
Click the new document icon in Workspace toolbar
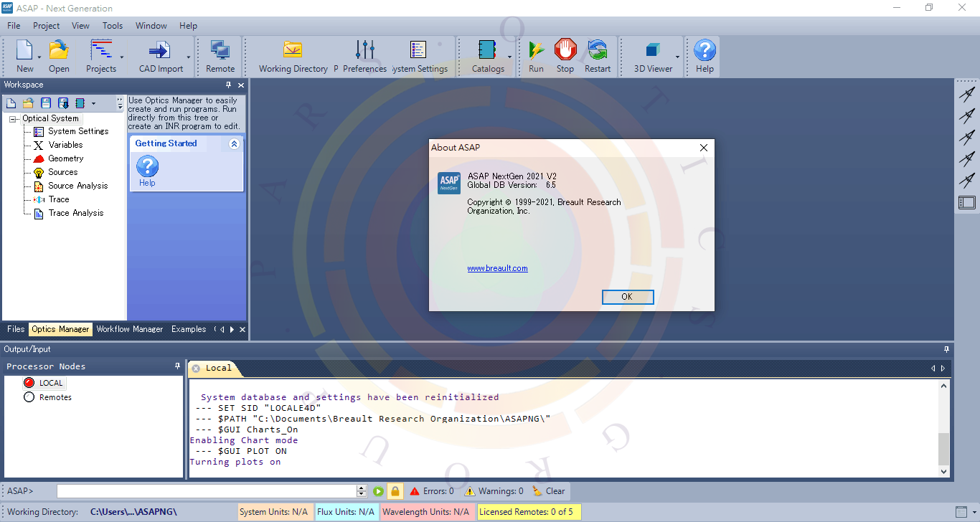(x=11, y=103)
